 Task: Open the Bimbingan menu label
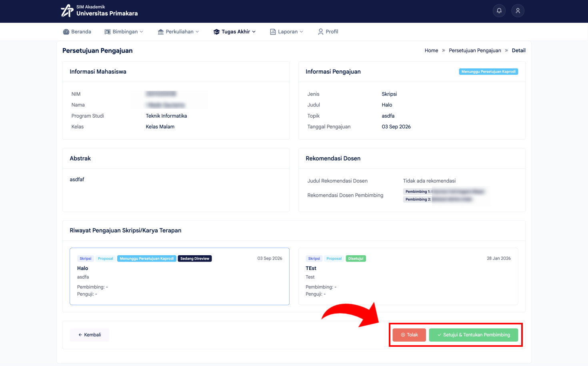pyautogui.click(x=125, y=32)
